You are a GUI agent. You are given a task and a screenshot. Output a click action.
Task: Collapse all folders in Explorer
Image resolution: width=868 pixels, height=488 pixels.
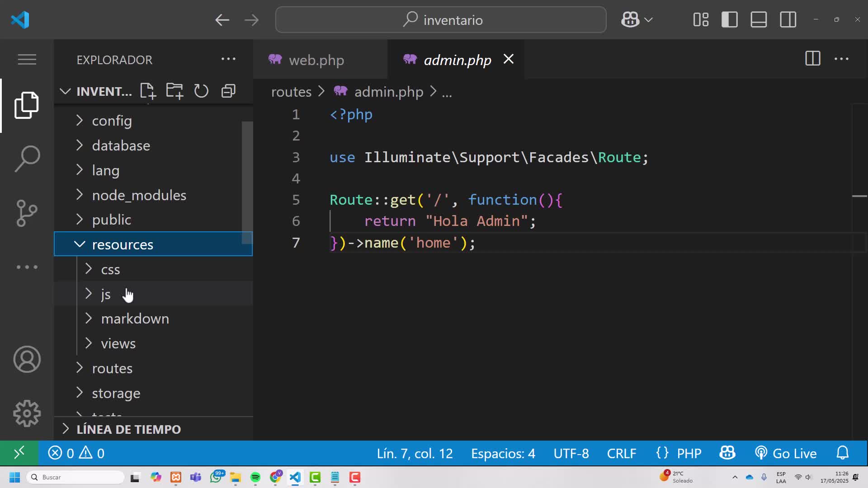point(228,91)
